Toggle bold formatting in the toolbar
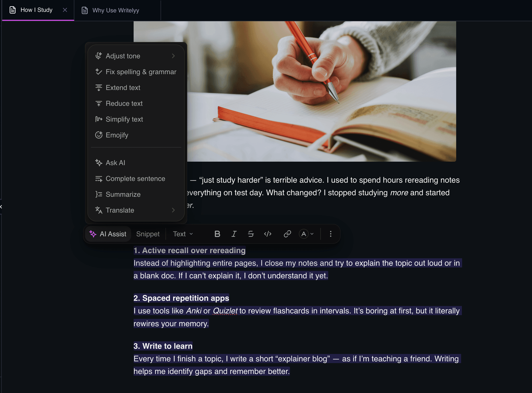 click(x=217, y=234)
